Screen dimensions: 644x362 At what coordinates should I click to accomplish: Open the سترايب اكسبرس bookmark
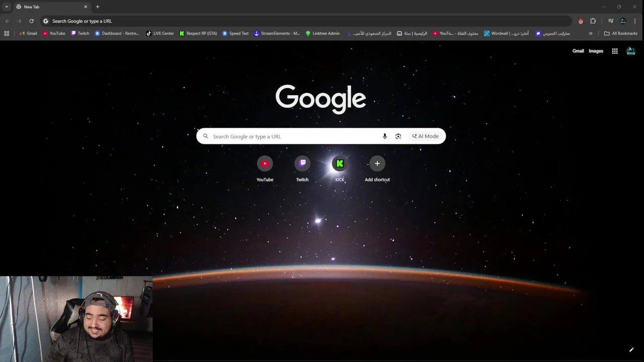[x=553, y=33]
